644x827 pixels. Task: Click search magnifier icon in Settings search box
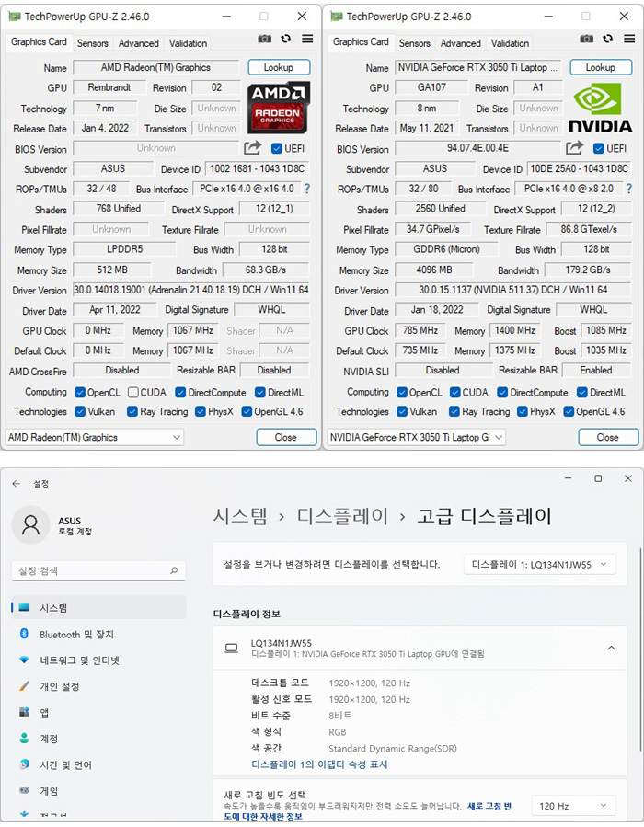pos(174,570)
